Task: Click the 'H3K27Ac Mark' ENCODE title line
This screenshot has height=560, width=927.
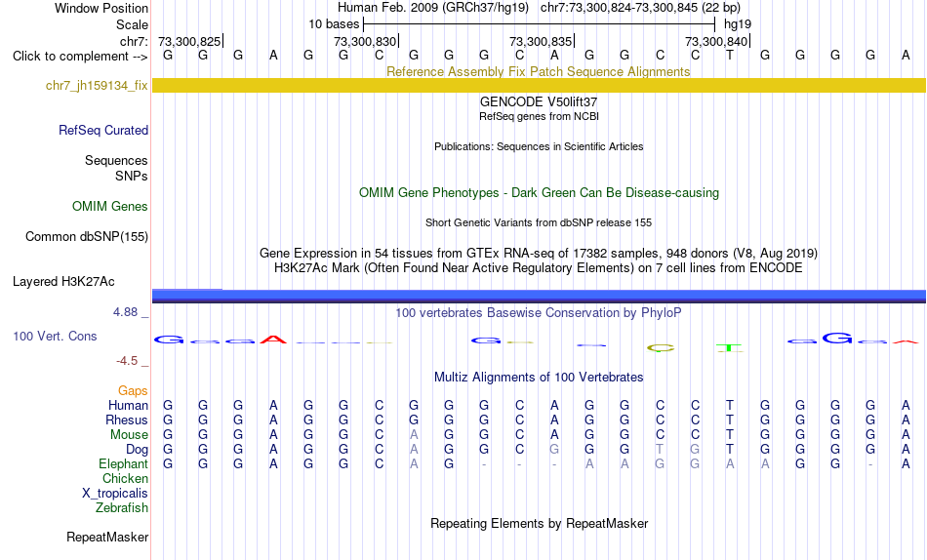Action: tap(539, 268)
